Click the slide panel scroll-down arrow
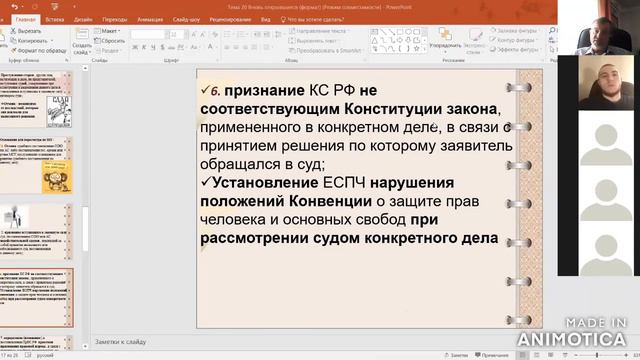Screen dimensions: 640x360 pos(85,347)
